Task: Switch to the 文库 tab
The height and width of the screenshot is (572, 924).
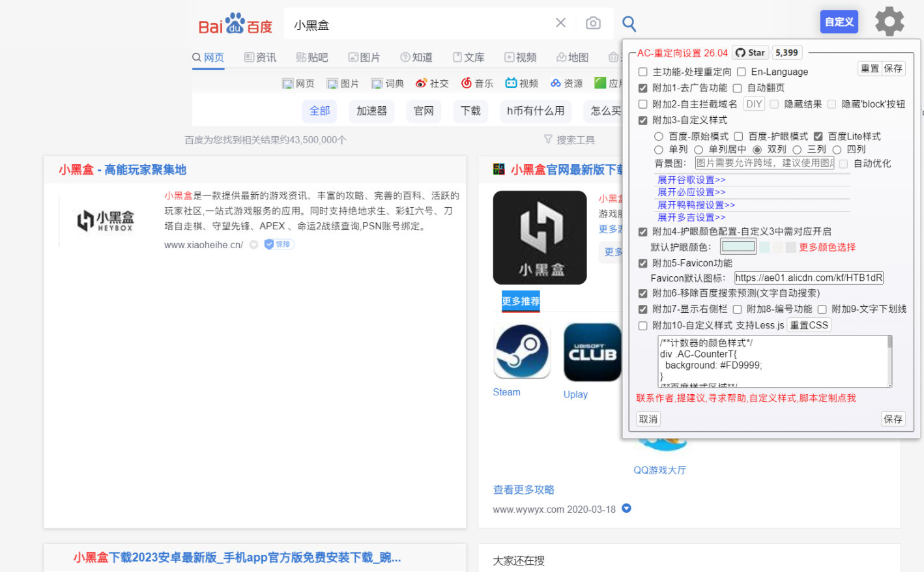Action: point(469,57)
